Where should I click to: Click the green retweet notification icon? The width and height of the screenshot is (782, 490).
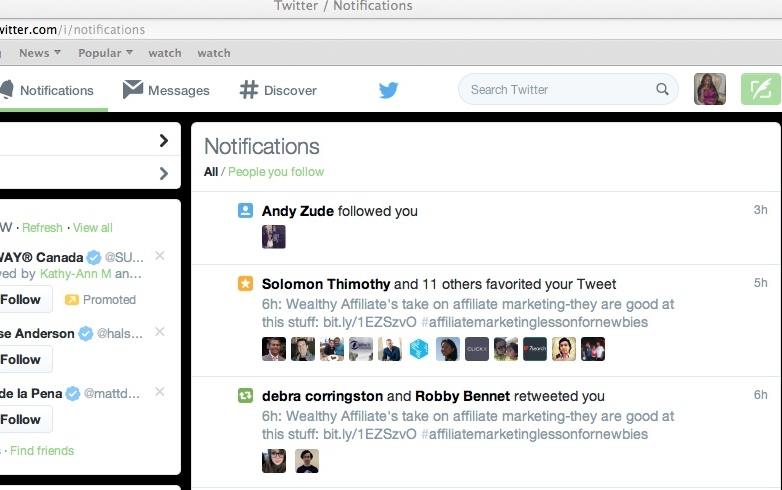coord(245,396)
